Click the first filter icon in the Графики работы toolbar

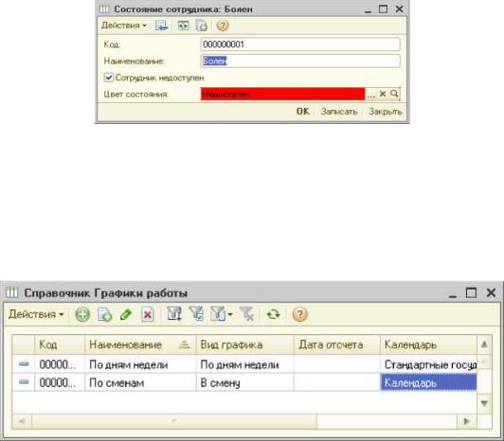click(174, 314)
